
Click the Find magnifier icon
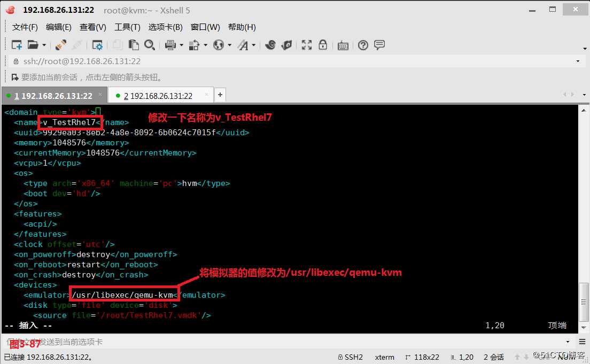click(150, 45)
